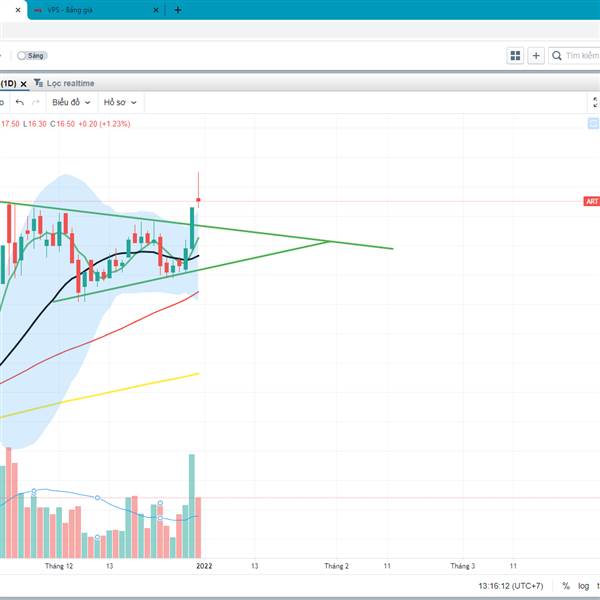Click the add panel plus button
This screenshot has height=600, width=600.
pyautogui.click(x=536, y=56)
